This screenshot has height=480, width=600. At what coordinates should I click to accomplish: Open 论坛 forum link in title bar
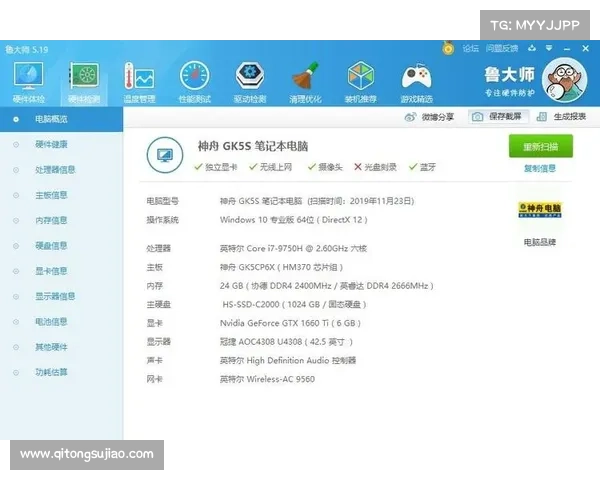(x=469, y=48)
